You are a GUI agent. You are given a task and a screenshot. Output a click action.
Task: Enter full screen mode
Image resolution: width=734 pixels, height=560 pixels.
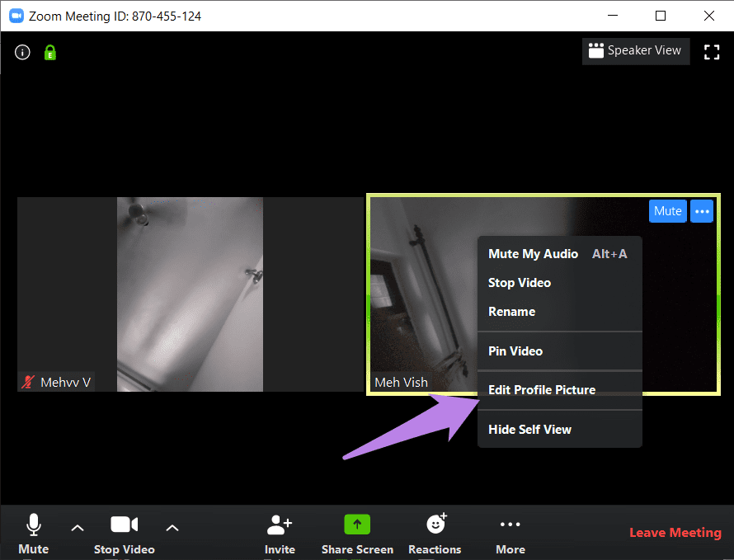[x=711, y=52]
